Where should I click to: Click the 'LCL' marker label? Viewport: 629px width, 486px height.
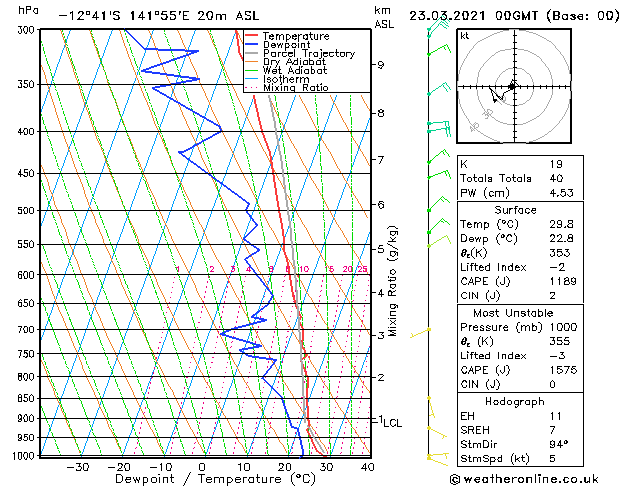pos(393,423)
